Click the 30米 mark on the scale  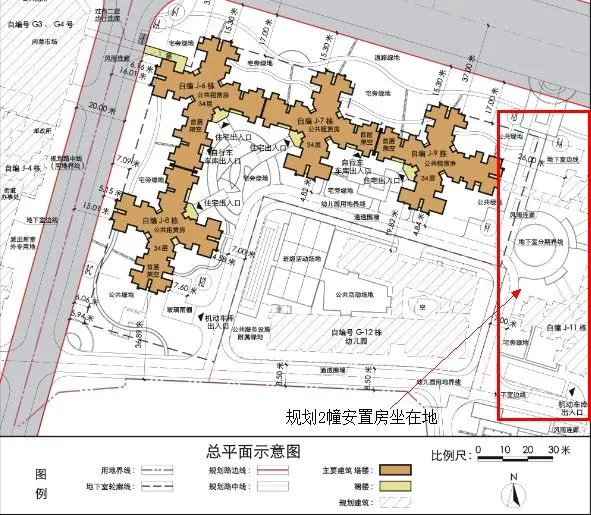tap(559, 449)
